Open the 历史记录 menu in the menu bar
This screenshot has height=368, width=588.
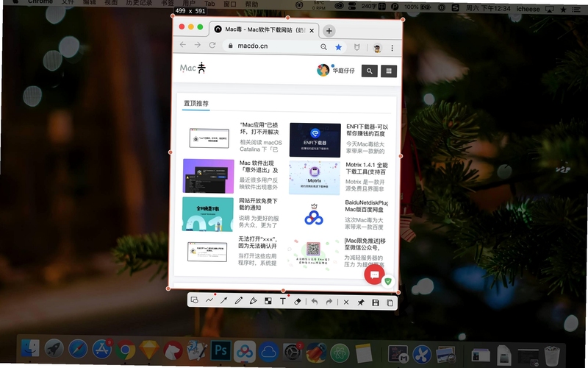point(139,3)
